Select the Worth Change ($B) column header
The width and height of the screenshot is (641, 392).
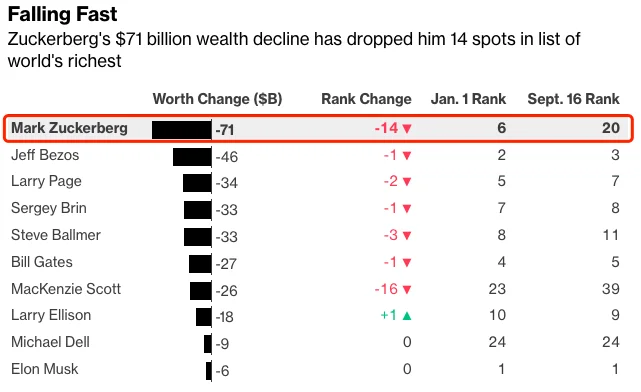tap(217, 99)
